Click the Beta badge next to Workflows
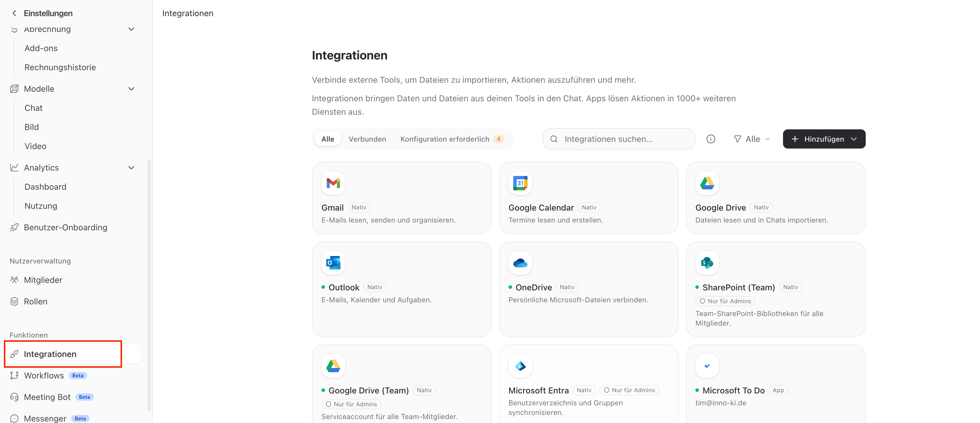The width and height of the screenshot is (980, 423). coord(78,376)
